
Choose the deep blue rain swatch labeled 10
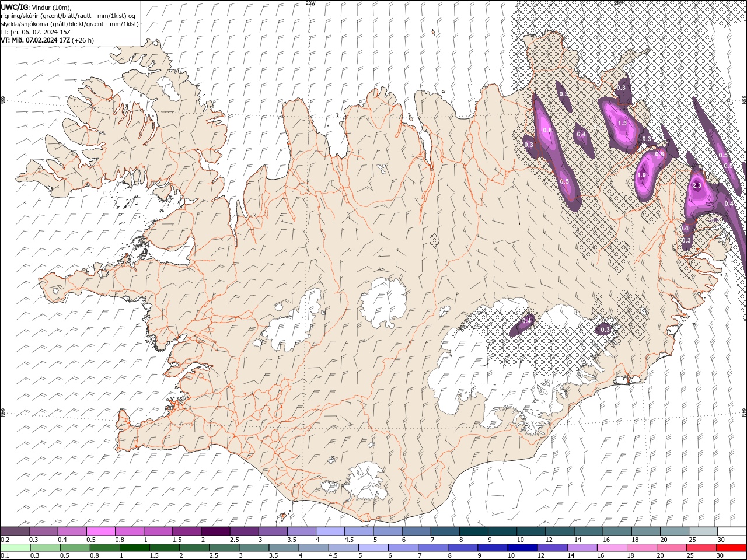point(522,548)
